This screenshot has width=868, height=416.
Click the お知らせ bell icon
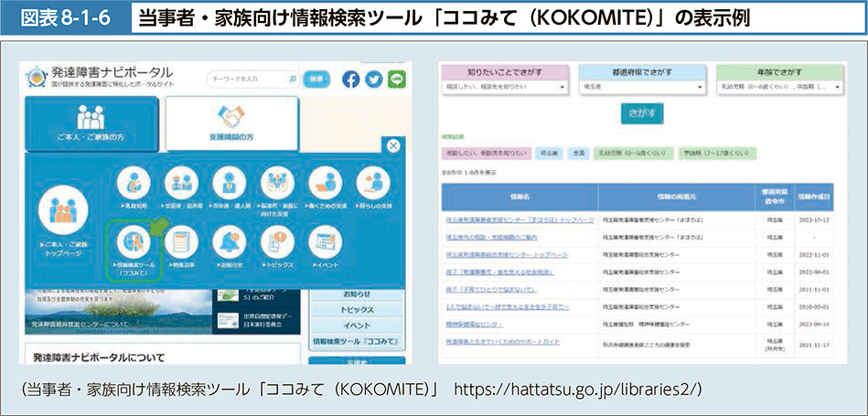(x=229, y=242)
